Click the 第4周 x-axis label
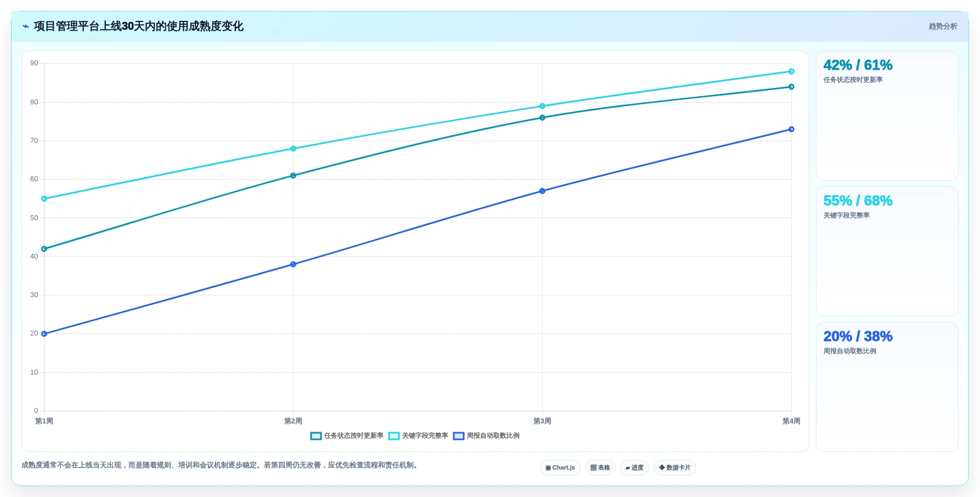The image size is (980, 497). pyautogui.click(x=791, y=421)
